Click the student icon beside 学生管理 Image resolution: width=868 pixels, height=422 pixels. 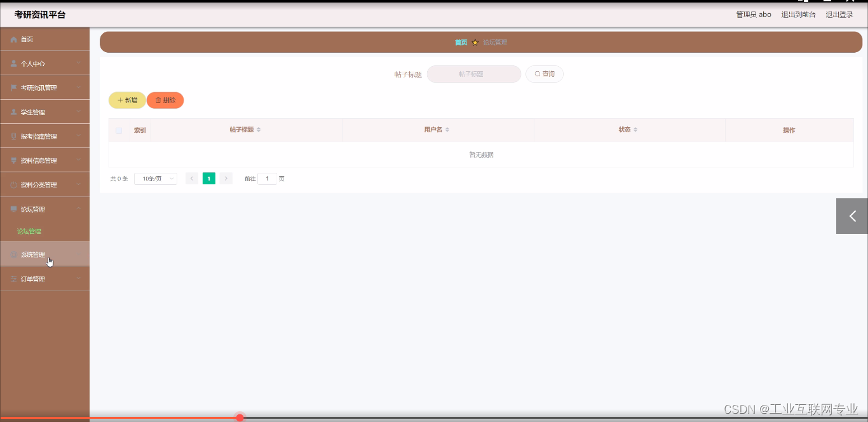tap(13, 111)
